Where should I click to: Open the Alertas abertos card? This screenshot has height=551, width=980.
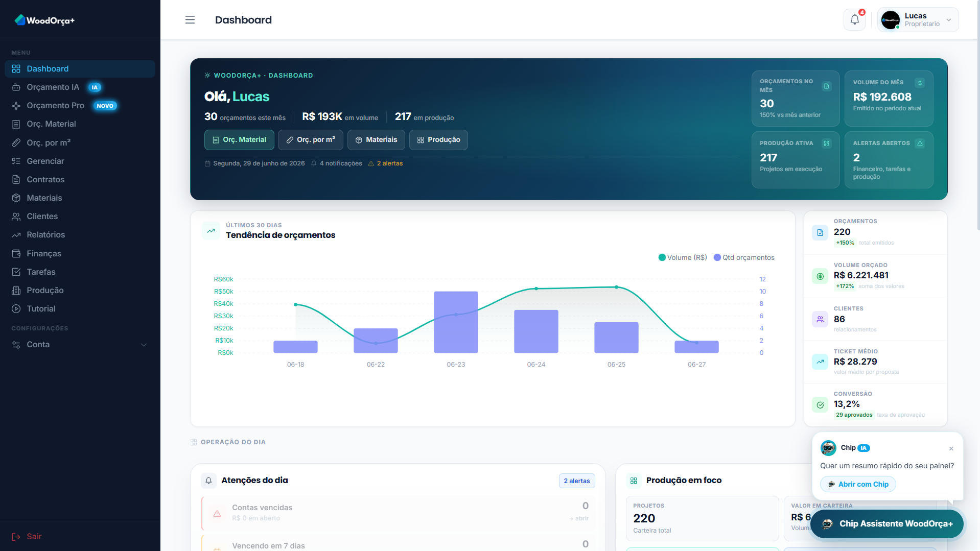tap(889, 160)
